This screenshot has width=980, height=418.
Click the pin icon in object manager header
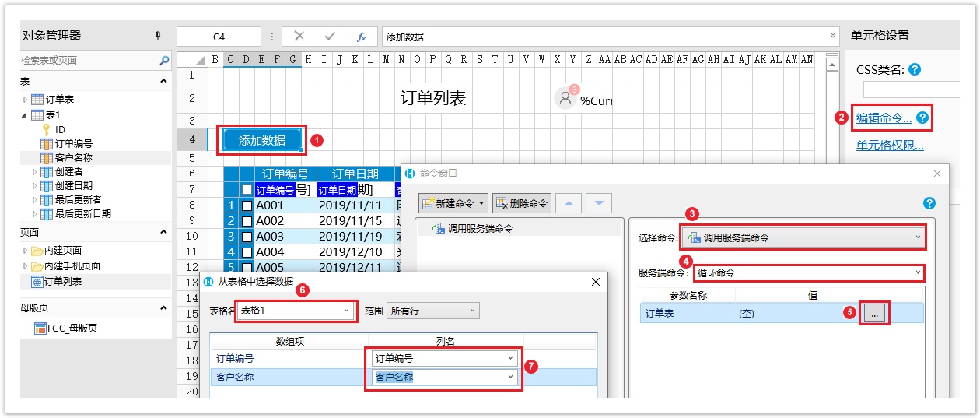[159, 36]
